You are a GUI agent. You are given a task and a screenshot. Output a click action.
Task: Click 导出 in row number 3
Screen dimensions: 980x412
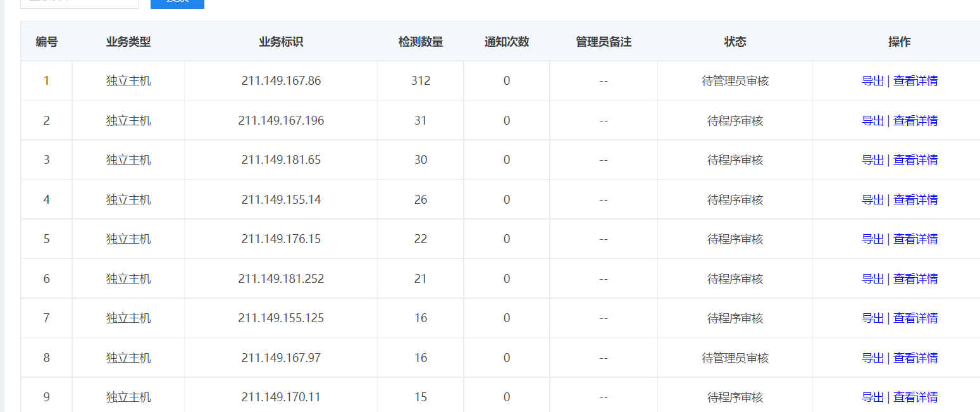click(872, 160)
